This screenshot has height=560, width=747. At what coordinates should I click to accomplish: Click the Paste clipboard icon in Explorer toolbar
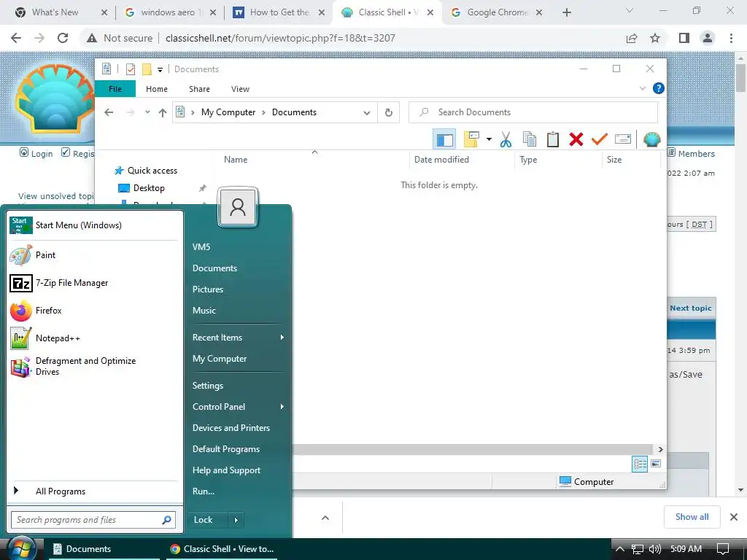tap(553, 139)
